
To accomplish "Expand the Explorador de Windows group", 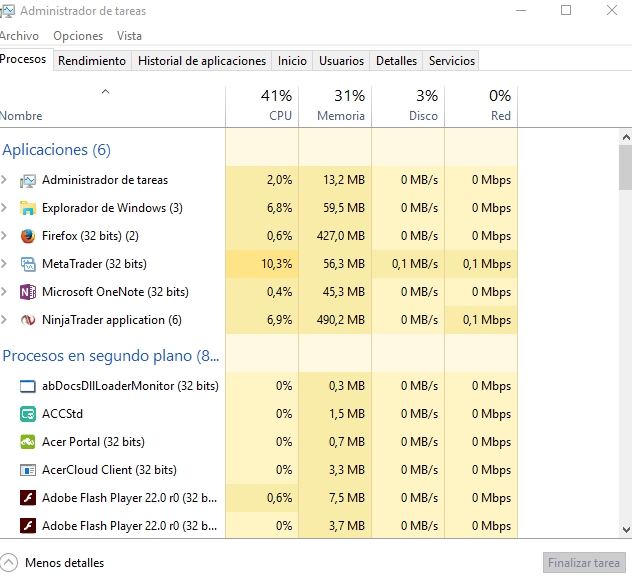I will [x=4, y=208].
